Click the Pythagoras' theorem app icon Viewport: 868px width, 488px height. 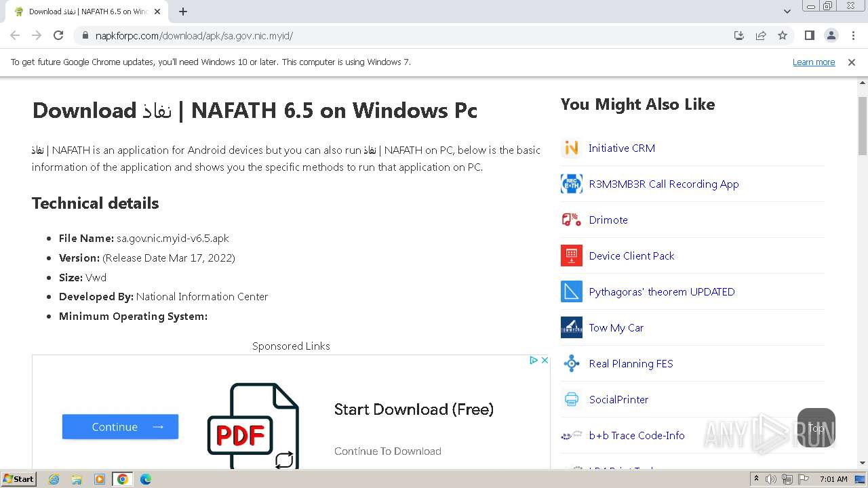pos(572,291)
